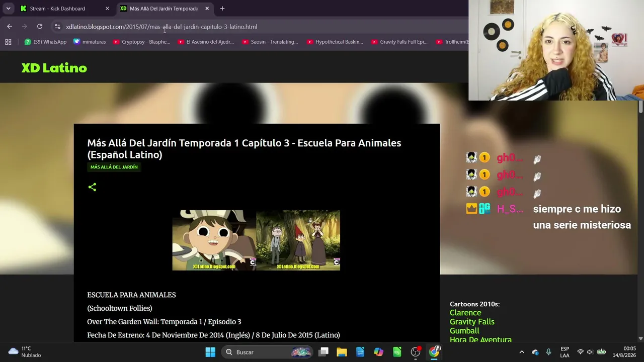Click the MÁS ALLÁ DEL JARDÍN category label

114,167
